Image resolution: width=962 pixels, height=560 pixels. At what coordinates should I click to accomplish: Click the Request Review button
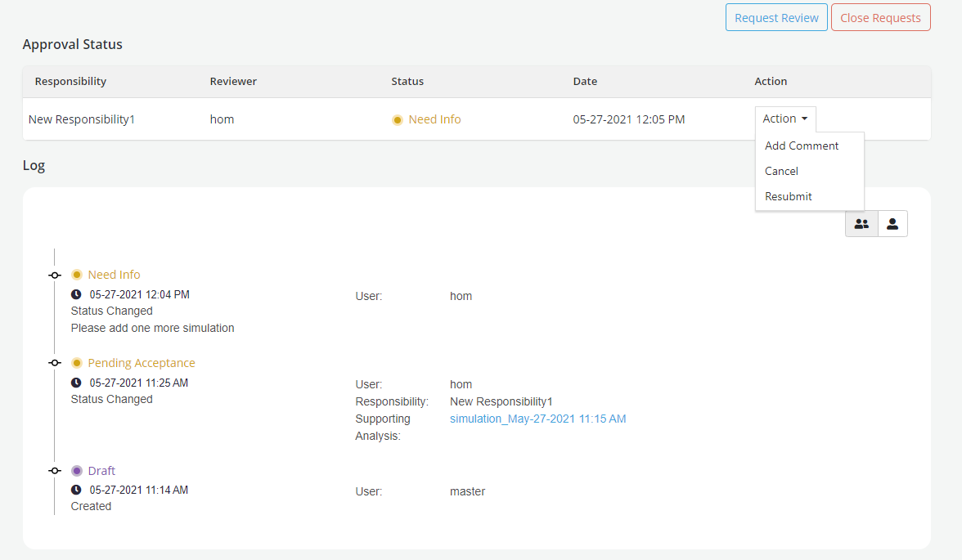pyautogui.click(x=776, y=18)
